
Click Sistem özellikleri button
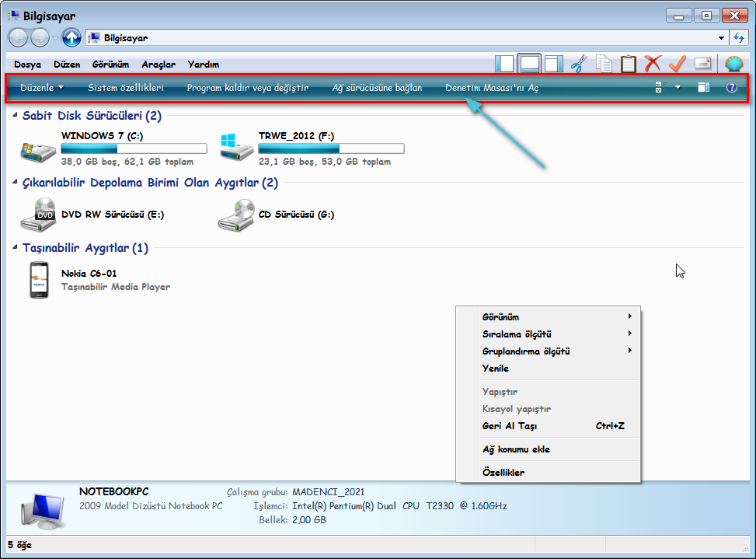[126, 88]
